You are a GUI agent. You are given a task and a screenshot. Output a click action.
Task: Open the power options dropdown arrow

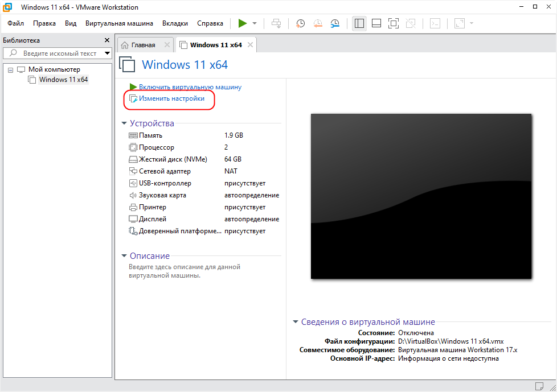tap(255, 23)
